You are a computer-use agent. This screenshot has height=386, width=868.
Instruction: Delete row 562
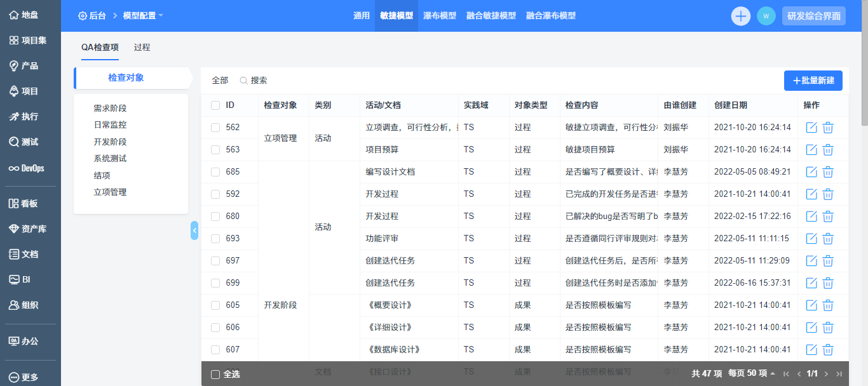point(828,128)
